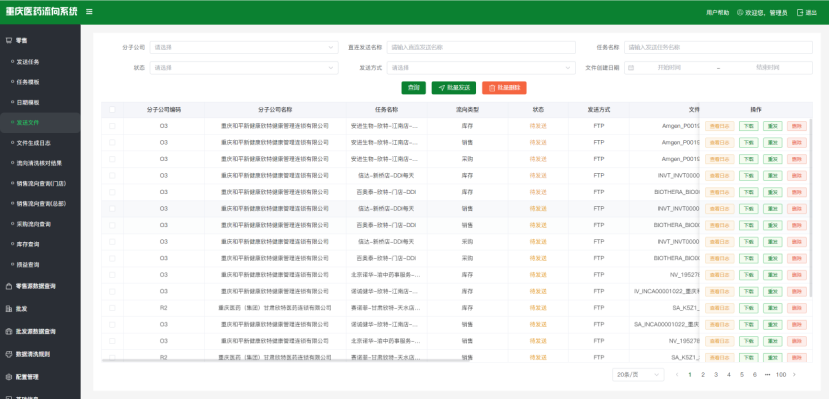Viewport: 830px width, 399px height.
Task: Click the 批量发送 button
Action: coord(454,88)
